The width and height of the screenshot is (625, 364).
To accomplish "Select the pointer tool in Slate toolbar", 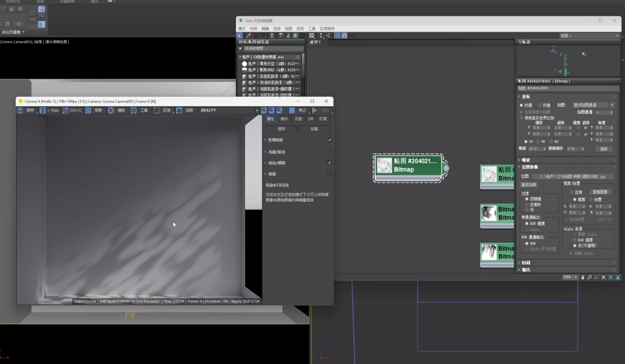I will (x=240, y=36).
